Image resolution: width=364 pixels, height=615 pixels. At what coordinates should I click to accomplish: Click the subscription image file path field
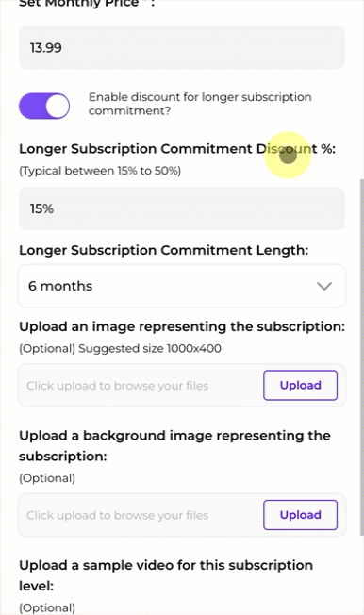(x=141, y=386)
